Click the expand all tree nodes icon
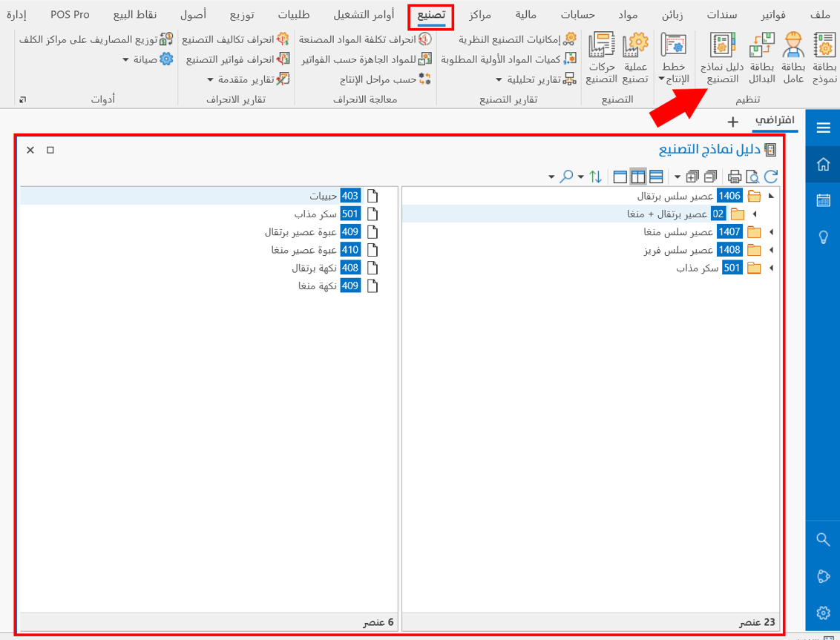Screen dimensions: 840x640 coord(692,177)
